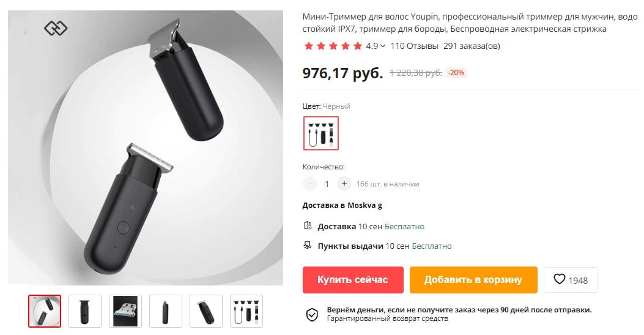This screenshot has width=644, height=335.
Task: Select the fifth thumbnail of tilted trimmer
Action: (x=205, y=311)
